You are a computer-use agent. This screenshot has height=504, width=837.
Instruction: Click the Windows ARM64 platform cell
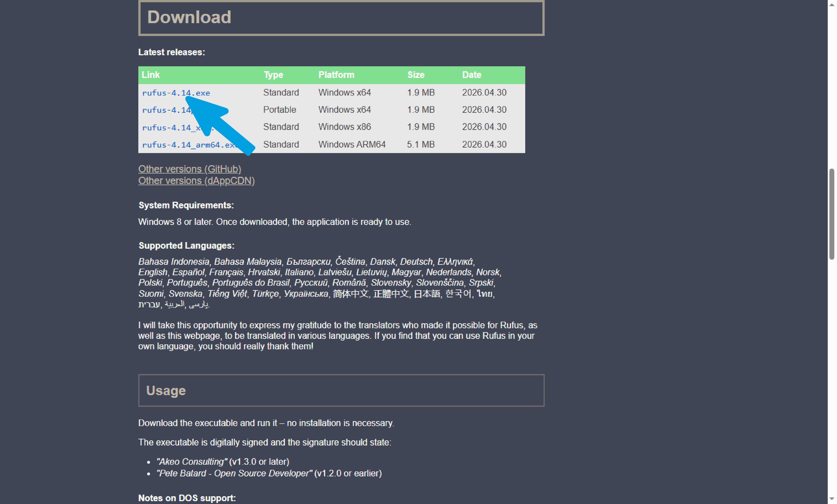click(352, 144)
